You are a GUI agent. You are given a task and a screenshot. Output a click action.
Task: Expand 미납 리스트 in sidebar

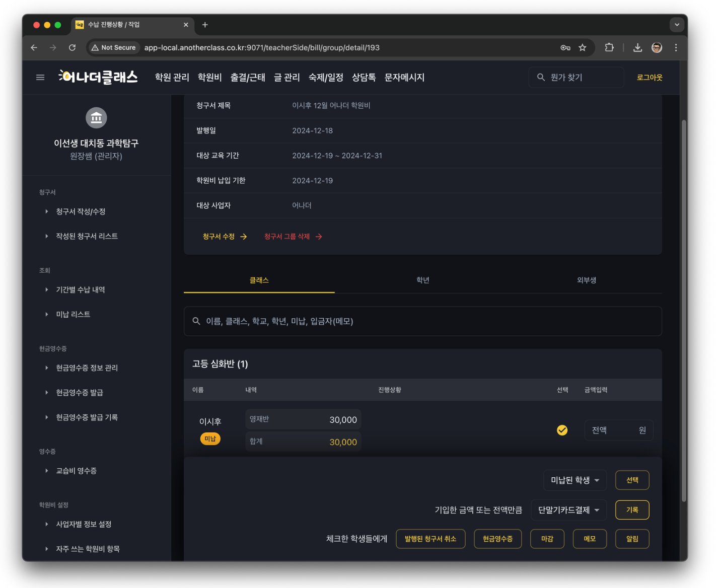click(x=73, y=314)
